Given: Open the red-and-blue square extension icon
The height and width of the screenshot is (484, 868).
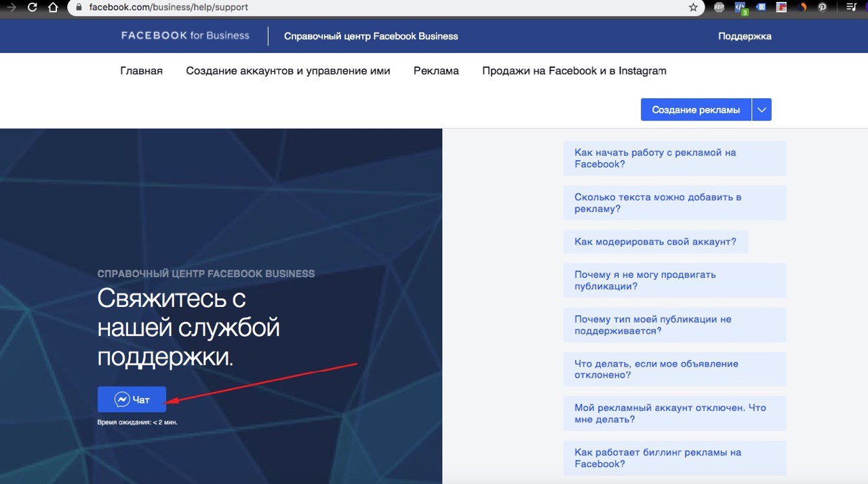Looking at the screenshot, I should [x=782, y=7].
